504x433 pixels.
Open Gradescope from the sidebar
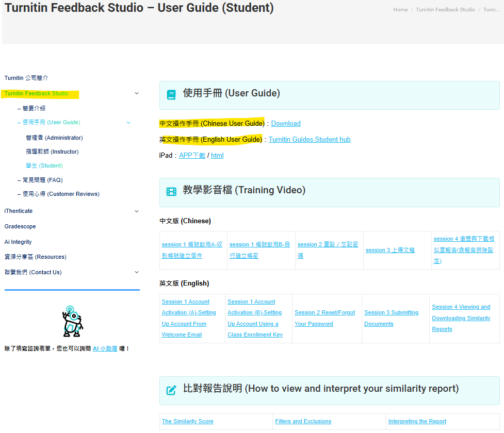pos(20,226)
